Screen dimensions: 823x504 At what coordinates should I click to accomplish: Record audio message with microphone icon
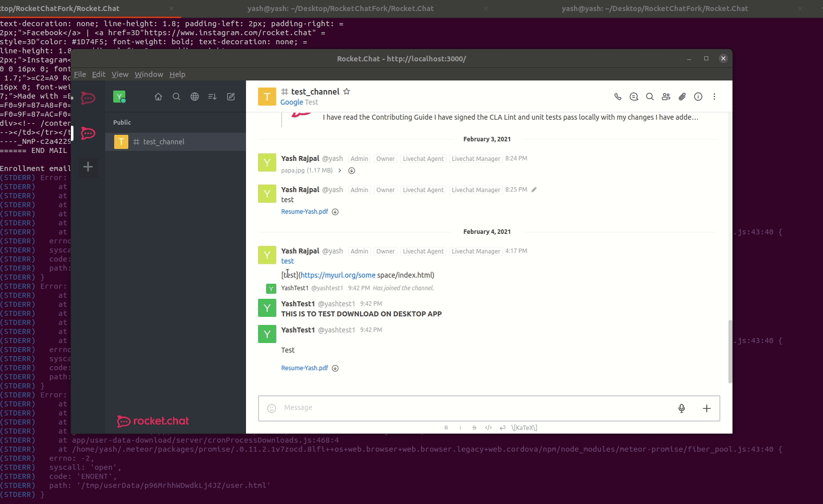coord(682,408)
